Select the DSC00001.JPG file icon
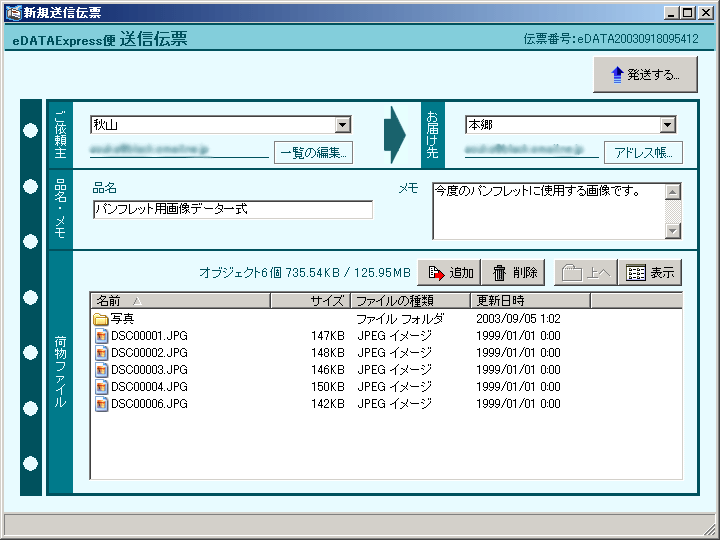Screen dimensions: 720x540 coord(101,336)
